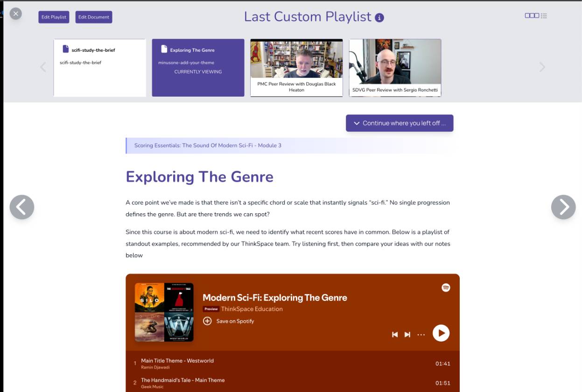
Task: Skip to previous track in Spotify player
Action: (395, 334)
